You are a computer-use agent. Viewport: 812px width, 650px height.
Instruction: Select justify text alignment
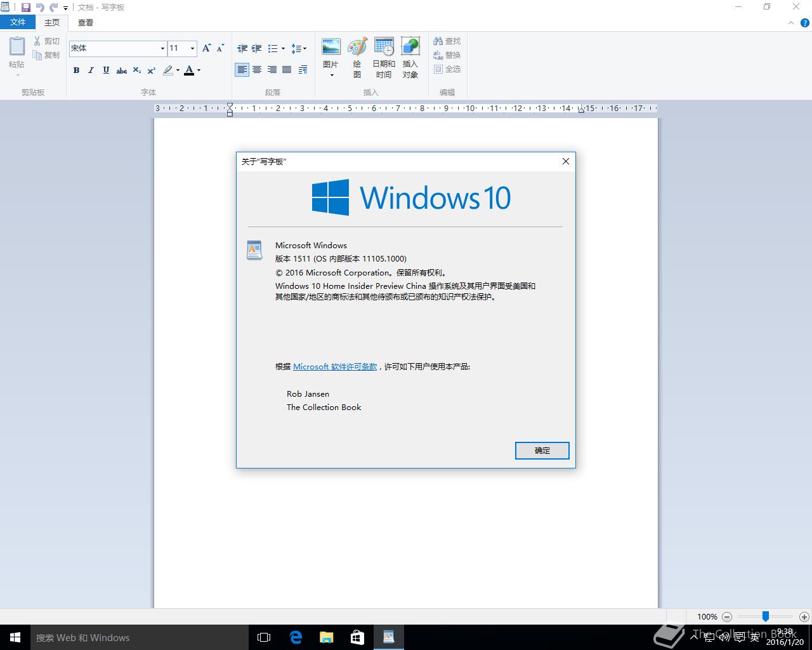[x=287, y=70]
